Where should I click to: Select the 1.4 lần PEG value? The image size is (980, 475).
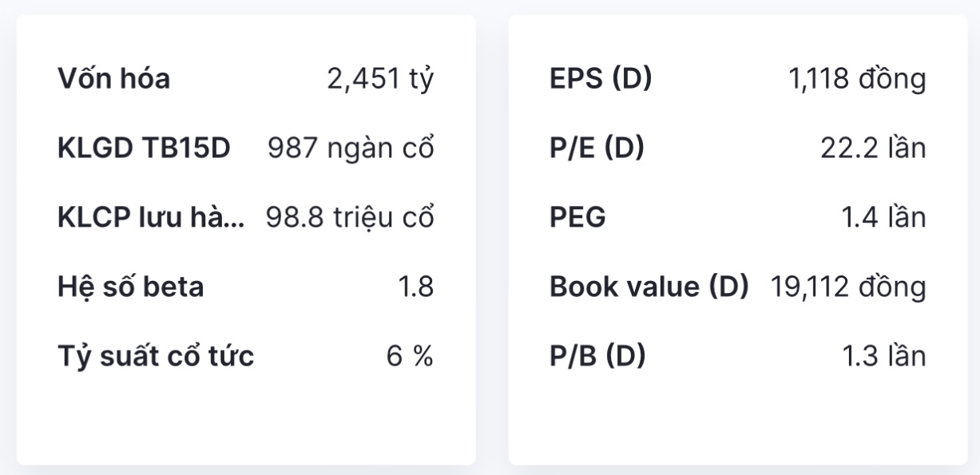(883, 218)
